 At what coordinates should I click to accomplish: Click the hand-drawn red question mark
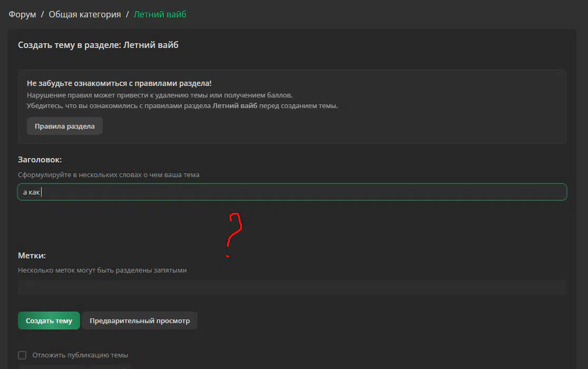pos(234,235)
